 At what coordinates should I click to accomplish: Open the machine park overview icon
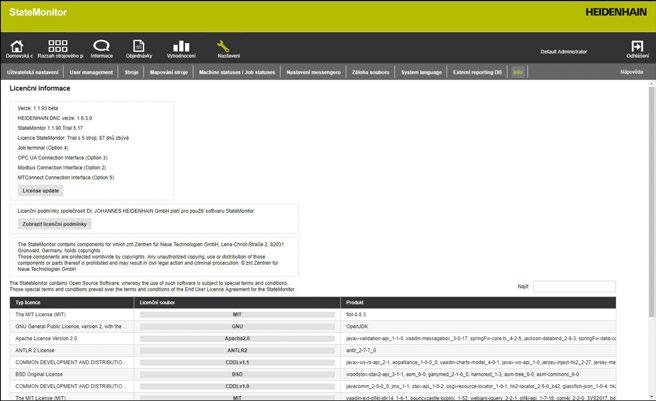58,46
